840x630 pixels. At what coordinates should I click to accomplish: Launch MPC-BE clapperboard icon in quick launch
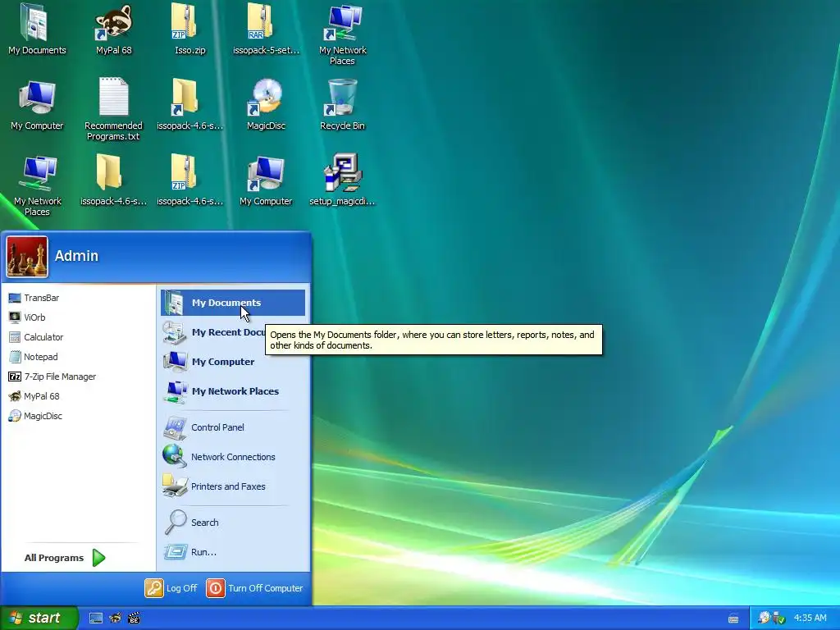(134, 619)
